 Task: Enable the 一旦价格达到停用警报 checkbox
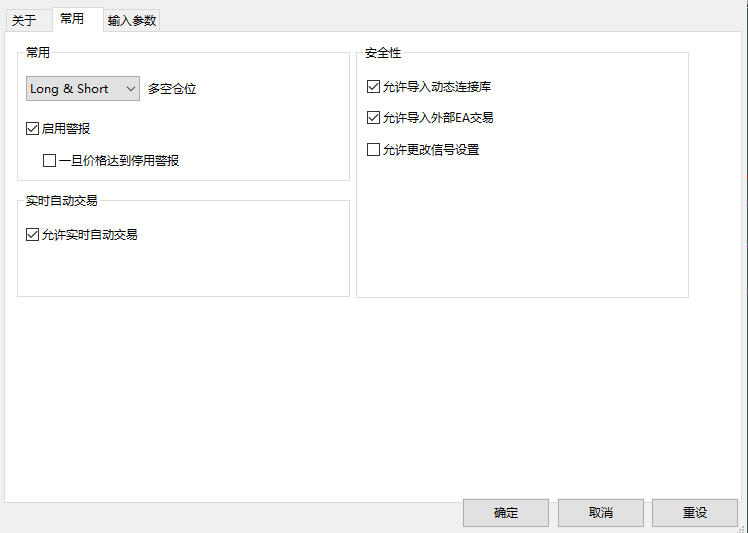[x=49, y=160]
